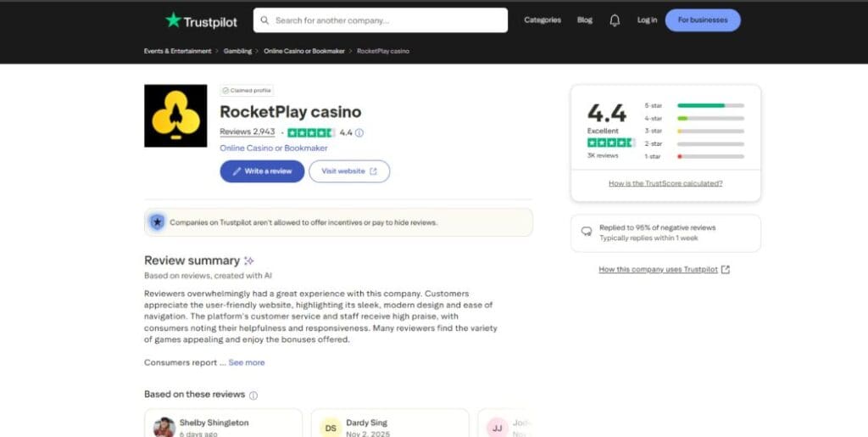This screenshot has height=437, width=868.
Task: Open the Categories menu item
Action: pos(542,20)
